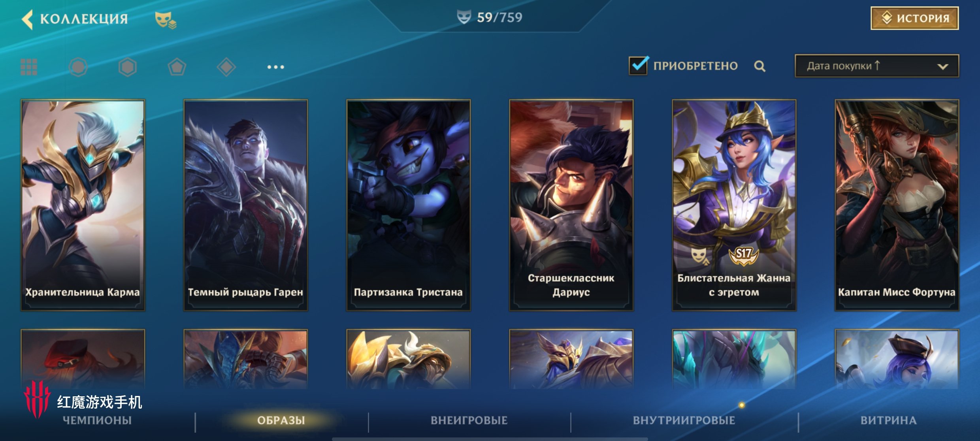Open the skin mask stack icon
The image size is (980, 441).
[166, 20]
